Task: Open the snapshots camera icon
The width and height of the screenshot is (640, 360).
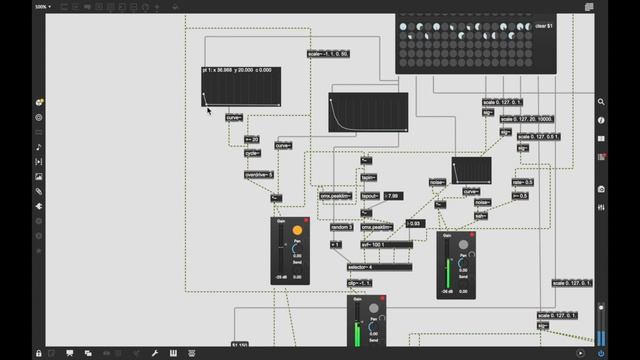Action: 601,189
